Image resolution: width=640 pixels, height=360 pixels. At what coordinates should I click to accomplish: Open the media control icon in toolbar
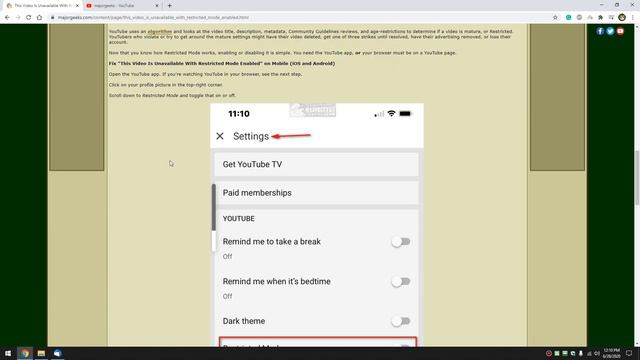pyautogui.click(x=611, y=18)
